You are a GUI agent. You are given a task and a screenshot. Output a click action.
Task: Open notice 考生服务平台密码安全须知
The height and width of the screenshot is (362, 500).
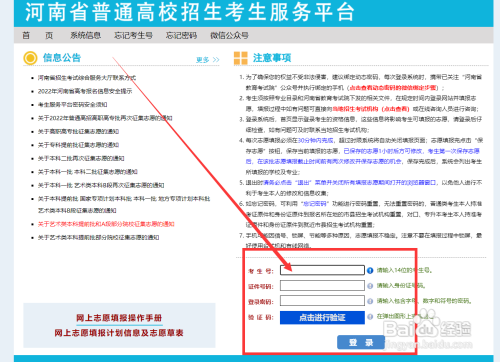click(x=72, y=105)
